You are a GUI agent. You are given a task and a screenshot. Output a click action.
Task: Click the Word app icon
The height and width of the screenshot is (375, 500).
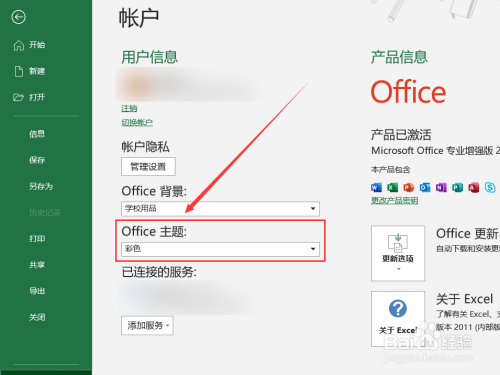click(376, 187)
